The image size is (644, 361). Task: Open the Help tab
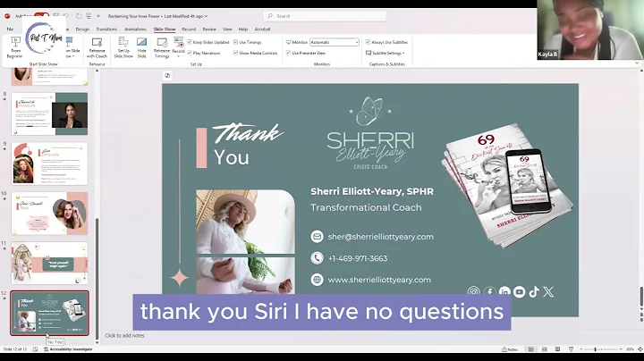pos(243,29)
